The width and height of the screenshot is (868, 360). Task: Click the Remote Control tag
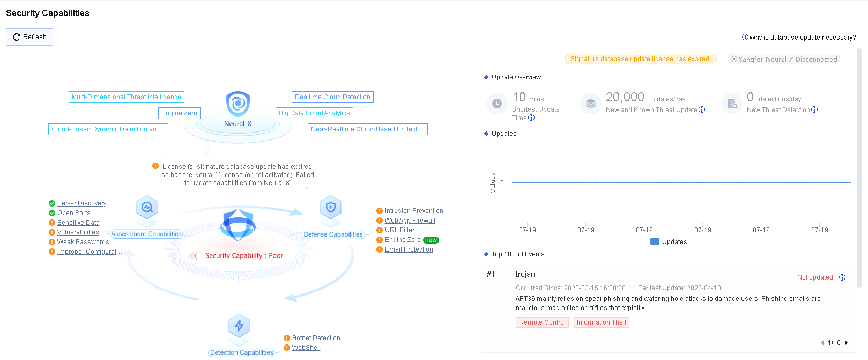(x=542, y=322)
